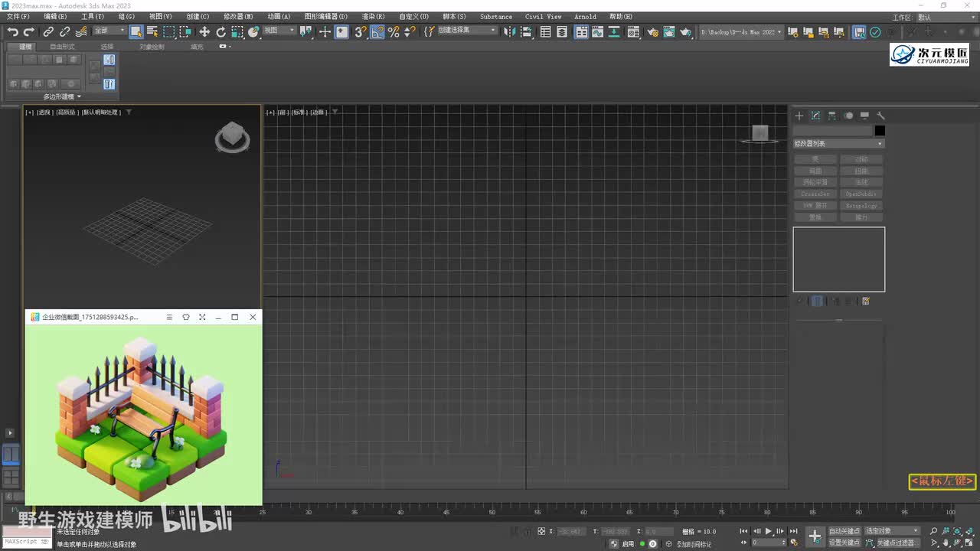Click the MAXScript listener mini field
980x551 pixels.
pyautogui.click(x=27, y=542)
